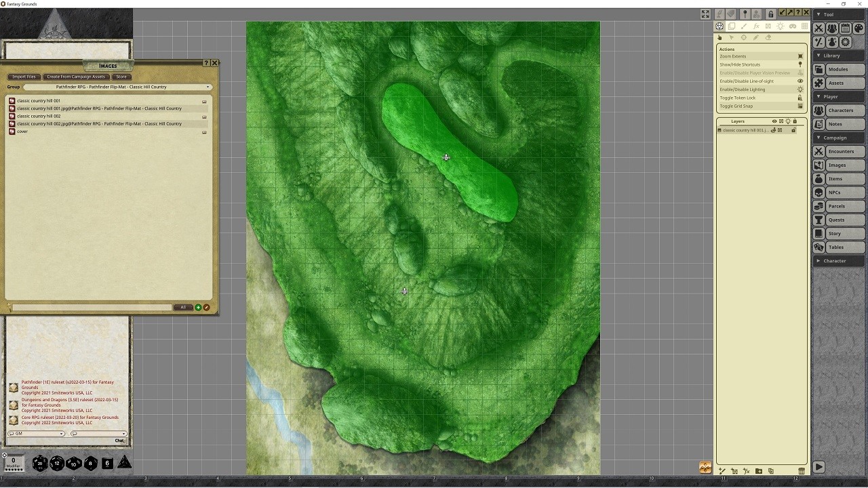Open the Encounters sidebar entry
Screen dimensions: 868x488
[x=840, y=151]
